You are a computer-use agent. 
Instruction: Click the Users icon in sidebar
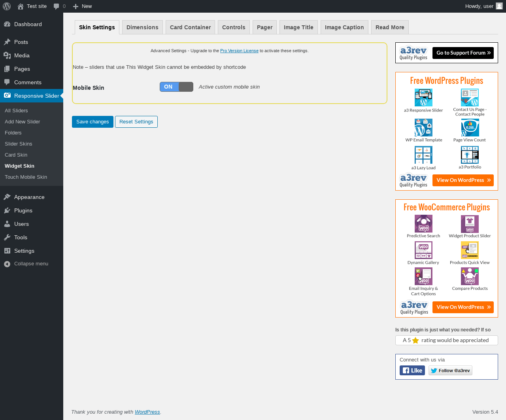point(7,224)
